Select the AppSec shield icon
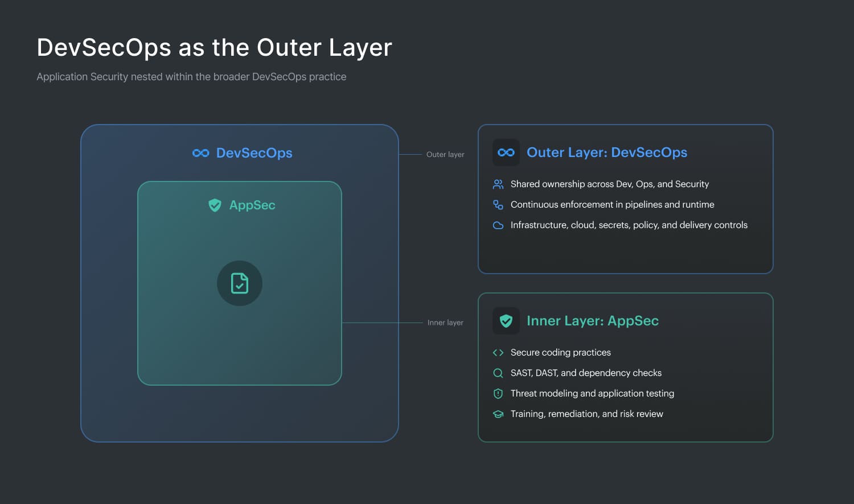 [215, 205]
